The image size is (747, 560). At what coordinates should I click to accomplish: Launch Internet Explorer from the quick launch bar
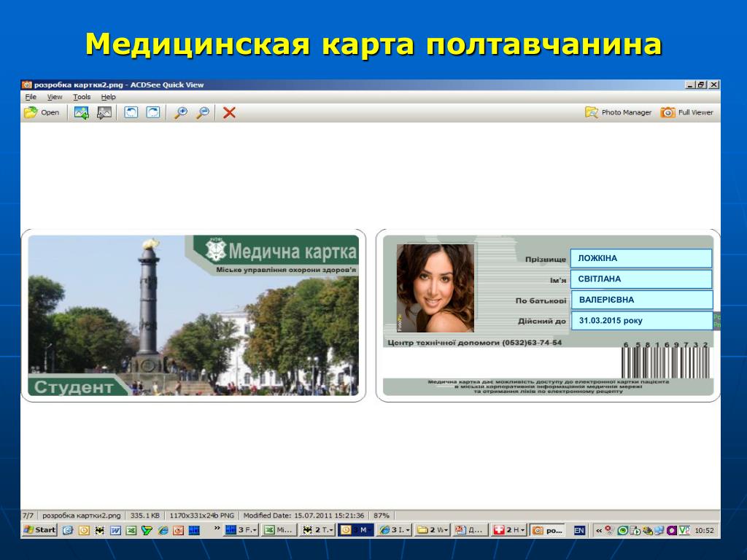pyautogui.click(x=163, y=530)
